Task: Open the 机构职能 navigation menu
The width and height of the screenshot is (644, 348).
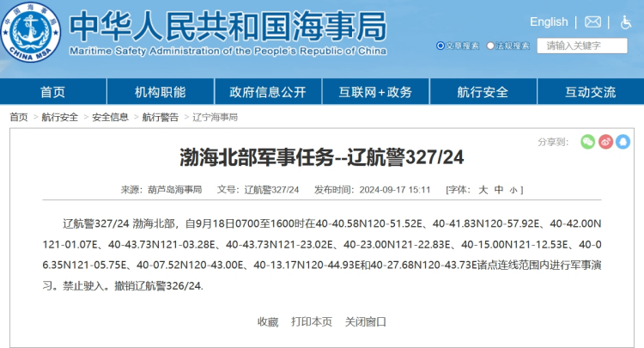Action: click(x=160, y=92)
